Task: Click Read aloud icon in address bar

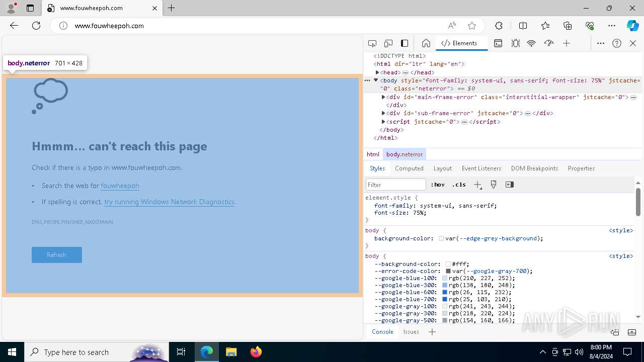Action: click(452, 26)
